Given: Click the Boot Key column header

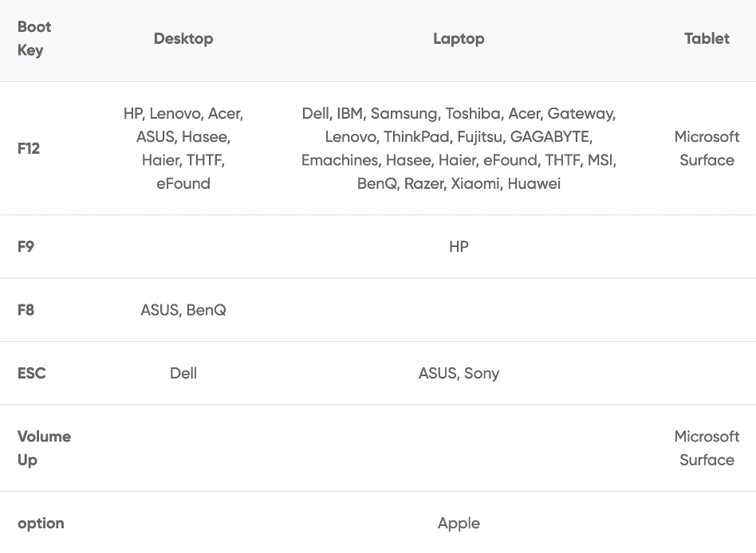Looking at the screenshot, I should [x=34, y=38].
